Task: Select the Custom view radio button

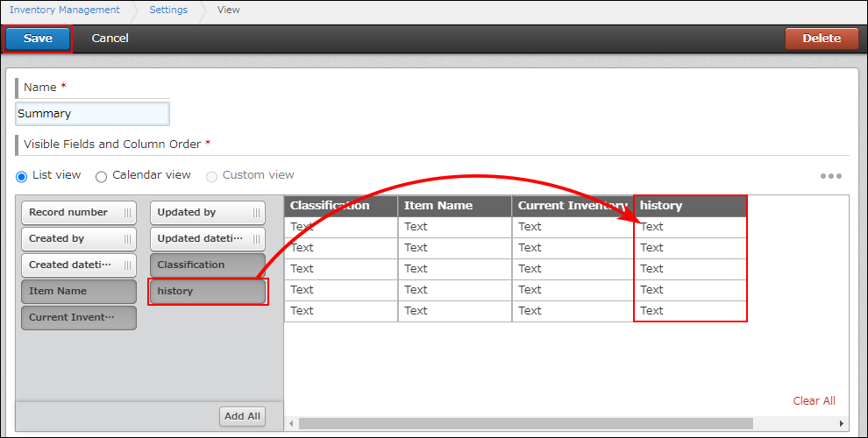Action: (211, 176)
